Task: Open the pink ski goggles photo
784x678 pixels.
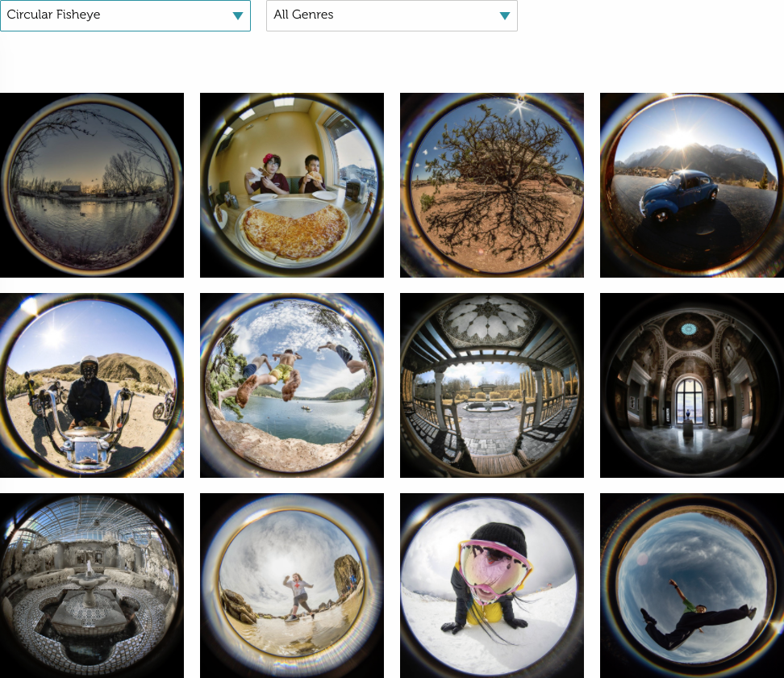Action: point(492,585)
